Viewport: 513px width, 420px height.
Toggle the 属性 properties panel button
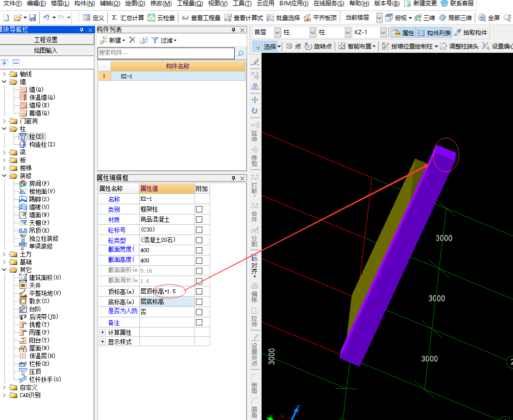pos(403,33)
